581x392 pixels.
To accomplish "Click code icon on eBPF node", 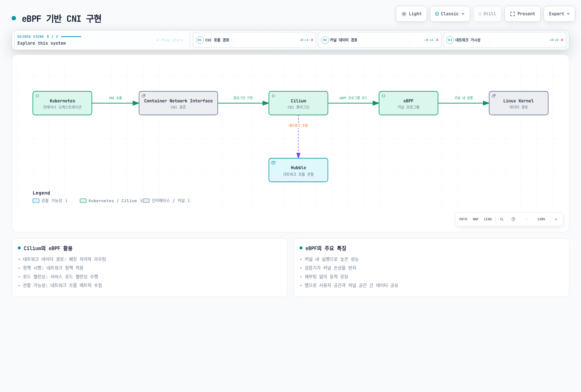I will [383, 96].
